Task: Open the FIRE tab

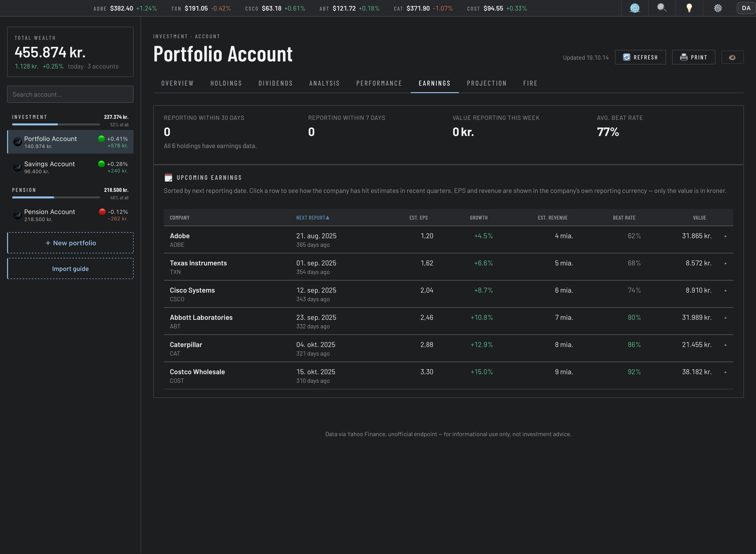Action: (530, 83)
